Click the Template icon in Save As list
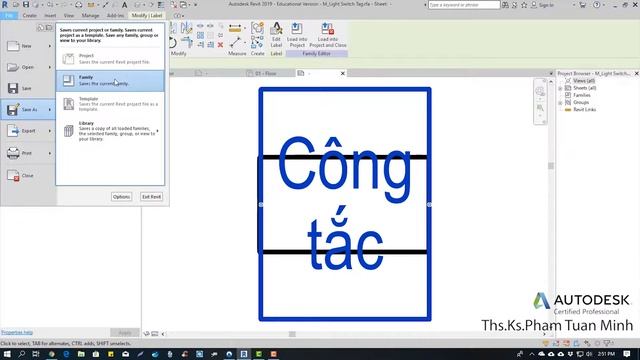 (x=69, y=104)
